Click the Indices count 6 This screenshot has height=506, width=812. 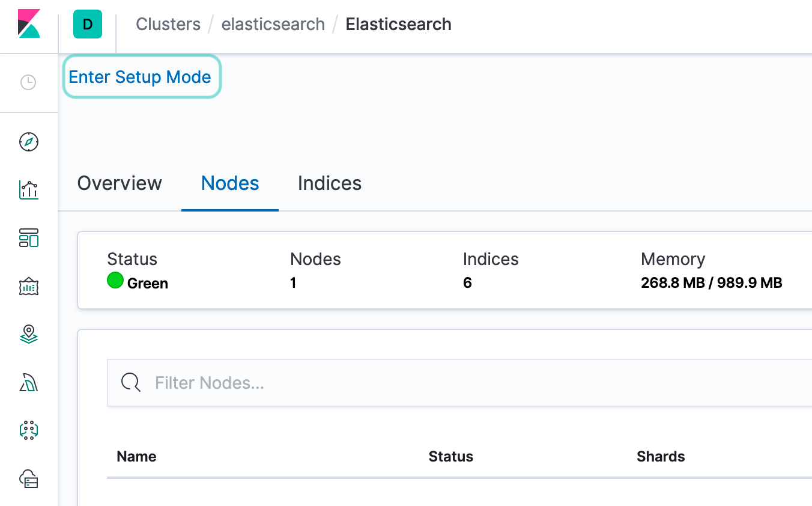(x=467, y=283)
